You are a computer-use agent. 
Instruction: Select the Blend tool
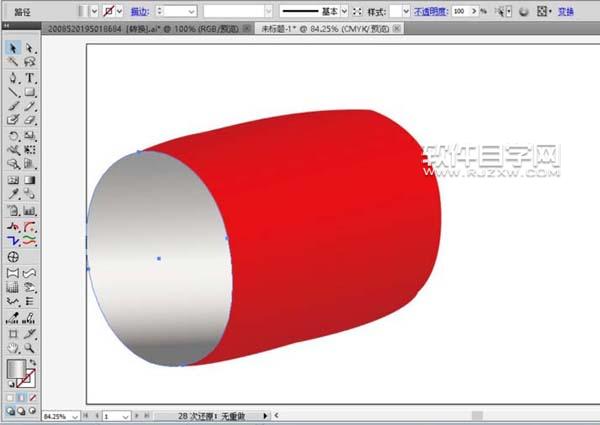click(x=29, y=194)
